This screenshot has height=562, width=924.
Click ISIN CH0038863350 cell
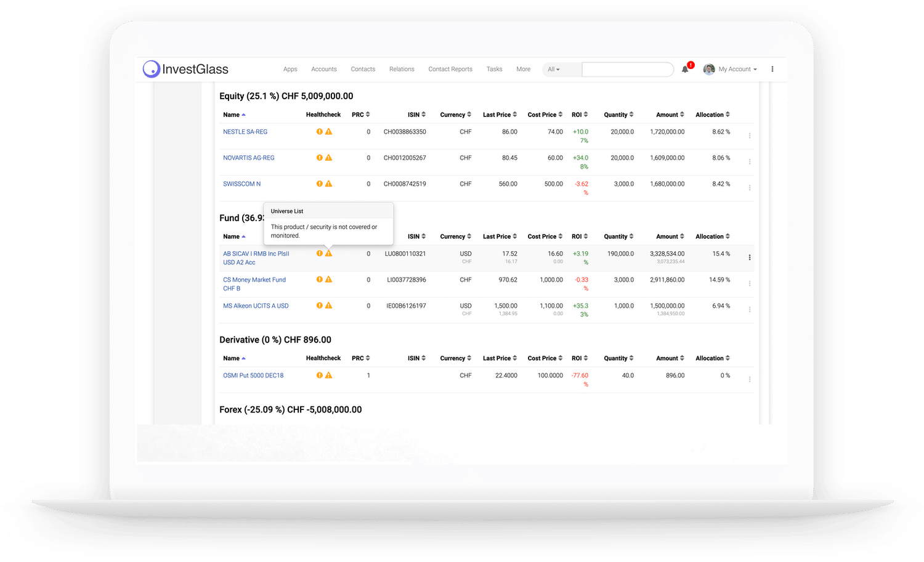coord(405,132)
